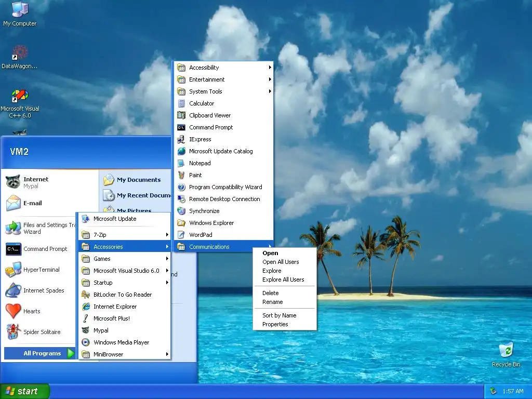Open BitLocker To Go Reader icon
Image resolution: width=532 pixels, height=399 pixels.
pyautogui.click(x=86, y=295)
